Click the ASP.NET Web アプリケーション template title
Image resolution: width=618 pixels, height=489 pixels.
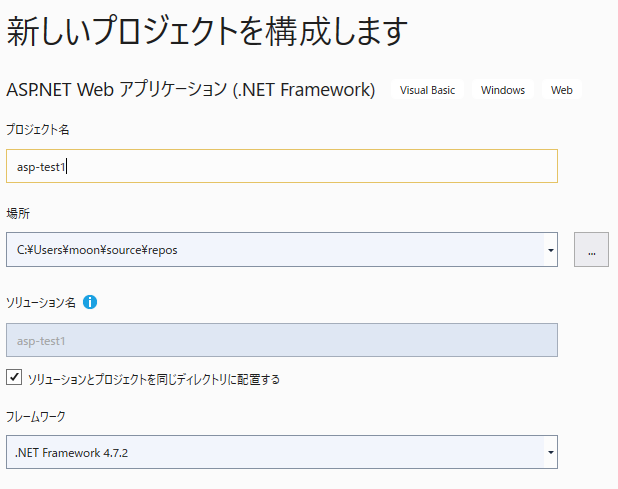click(190, 90)
